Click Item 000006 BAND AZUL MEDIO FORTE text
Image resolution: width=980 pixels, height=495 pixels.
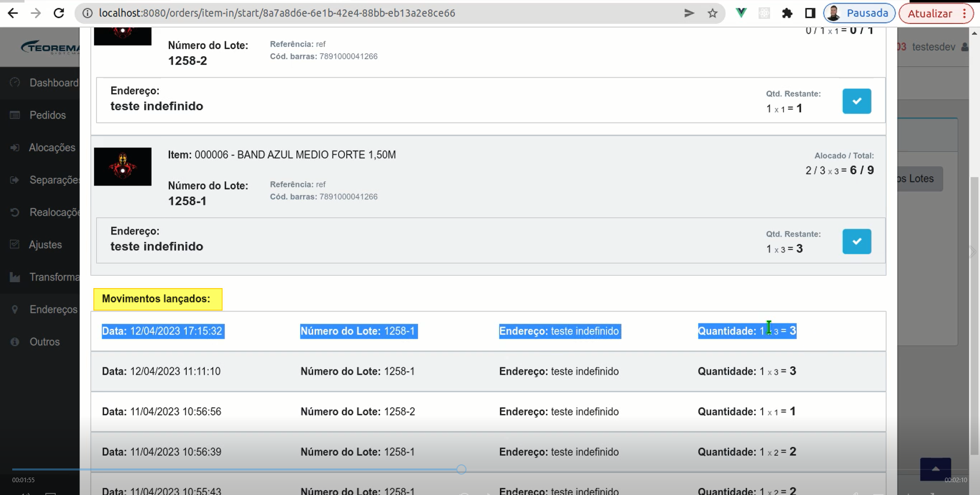click(x=282, y=155)
